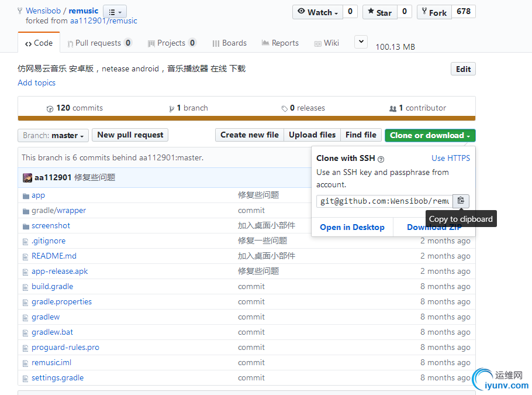The image size is (532, 395).
Task: Click the folder icon beside app
Action: [26, 196]
